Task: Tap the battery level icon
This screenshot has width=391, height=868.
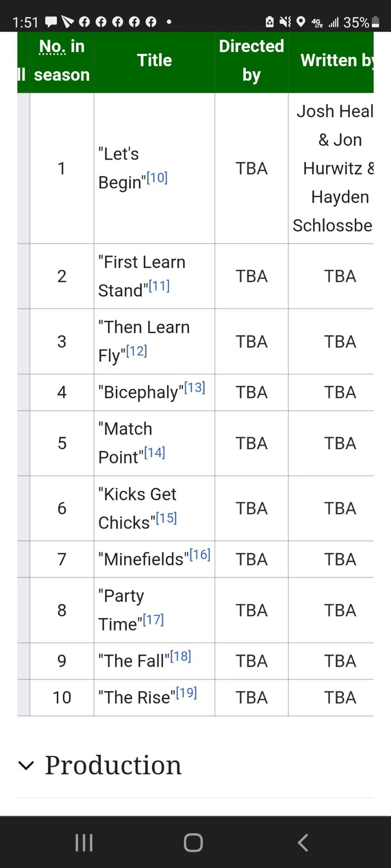Action: [x=375, y=22]
